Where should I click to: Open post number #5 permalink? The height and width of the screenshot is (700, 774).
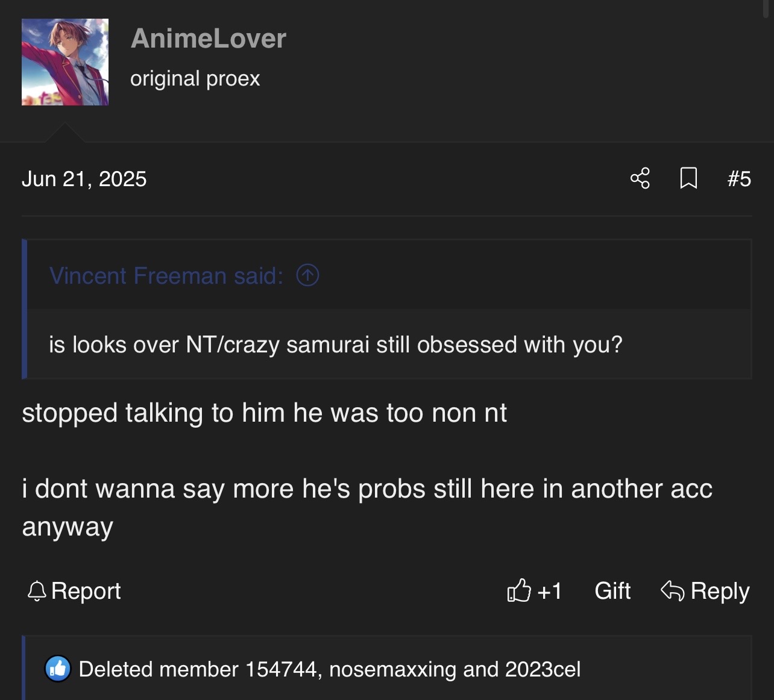click(x=739, y=179)
